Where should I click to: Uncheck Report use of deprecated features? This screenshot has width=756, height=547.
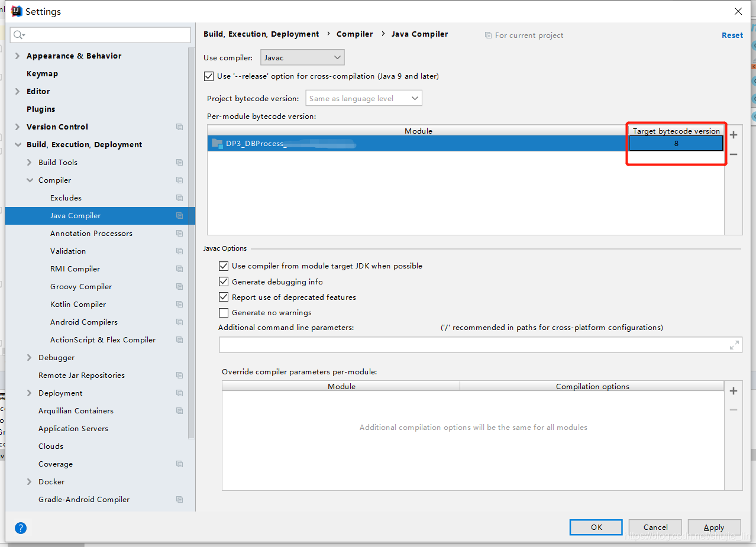coord(223,297)
